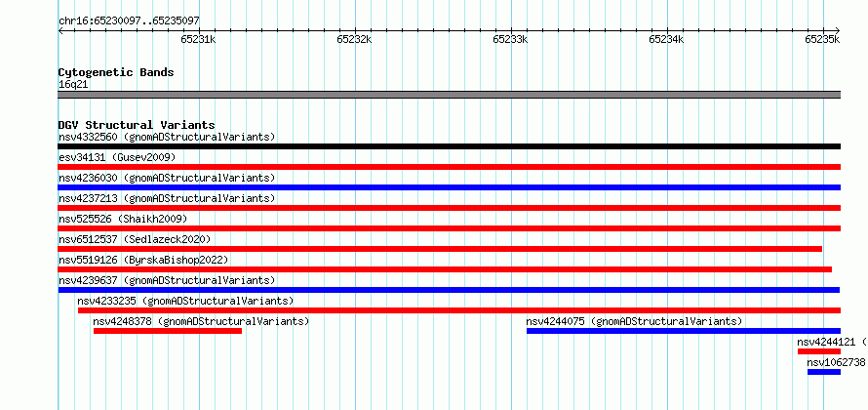The image size is (868, 410).
Task: Open the nsv4248378 variant label
Action: tap(201, 321)
